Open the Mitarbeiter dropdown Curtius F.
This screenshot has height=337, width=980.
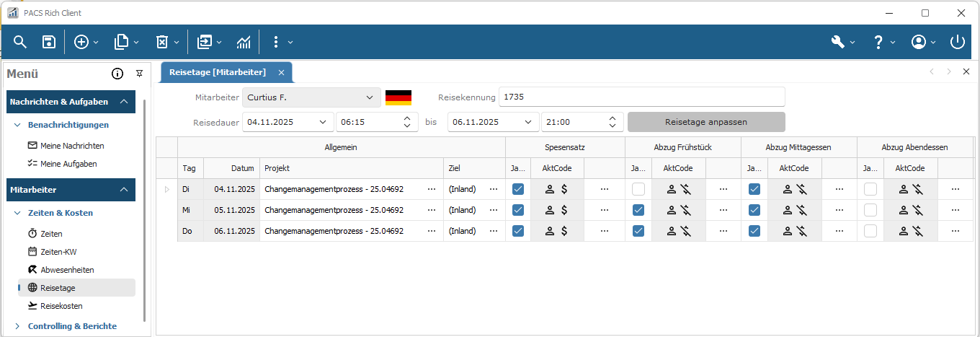click(311, 97)
